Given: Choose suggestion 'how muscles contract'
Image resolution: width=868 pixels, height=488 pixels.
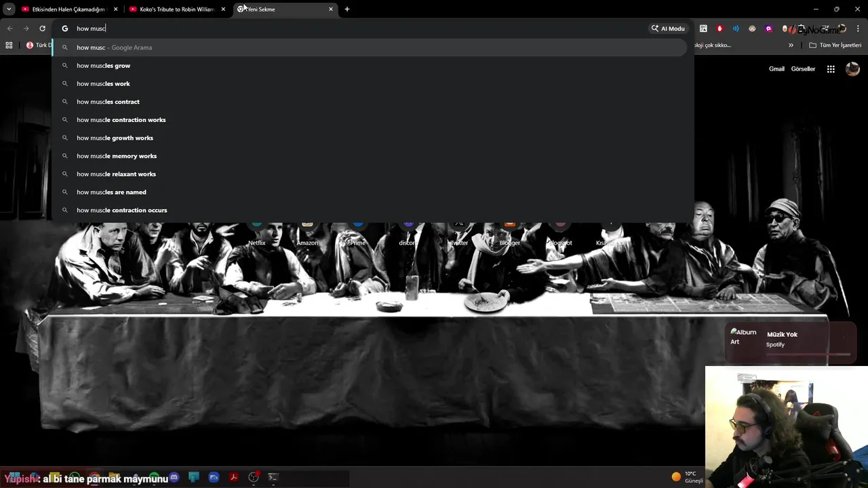Looking at the screenshot, I should tap(370, 102).
